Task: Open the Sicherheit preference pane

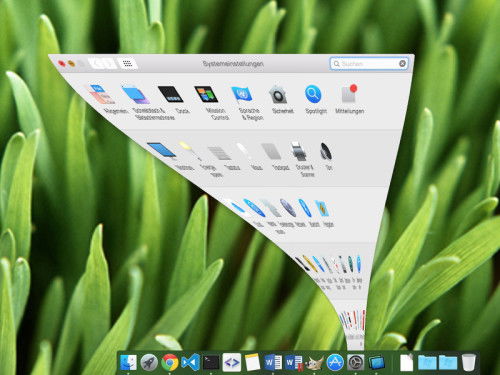Action: [x=278, y=95]
